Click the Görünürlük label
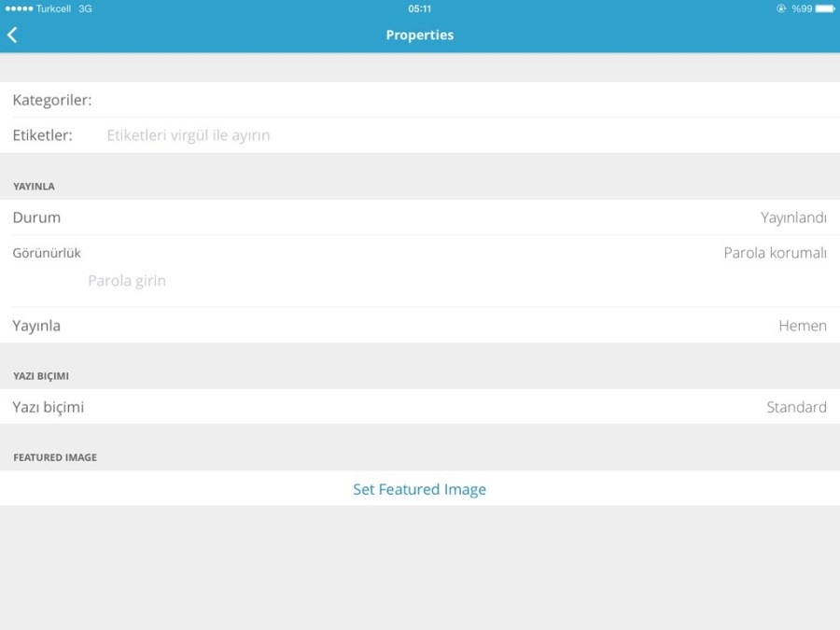The height and width of the screenshot is (630, 840). (x=47, y=253)
